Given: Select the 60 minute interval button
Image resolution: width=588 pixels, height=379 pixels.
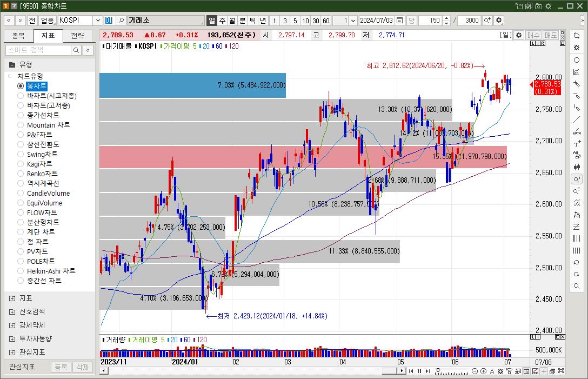Looking at the screenshot, I should click(326, 20).
